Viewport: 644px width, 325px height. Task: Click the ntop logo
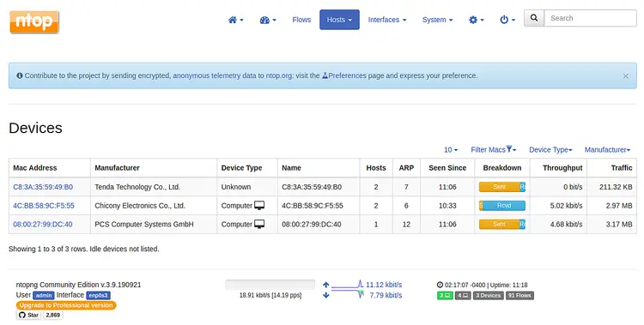coord(34,21)
